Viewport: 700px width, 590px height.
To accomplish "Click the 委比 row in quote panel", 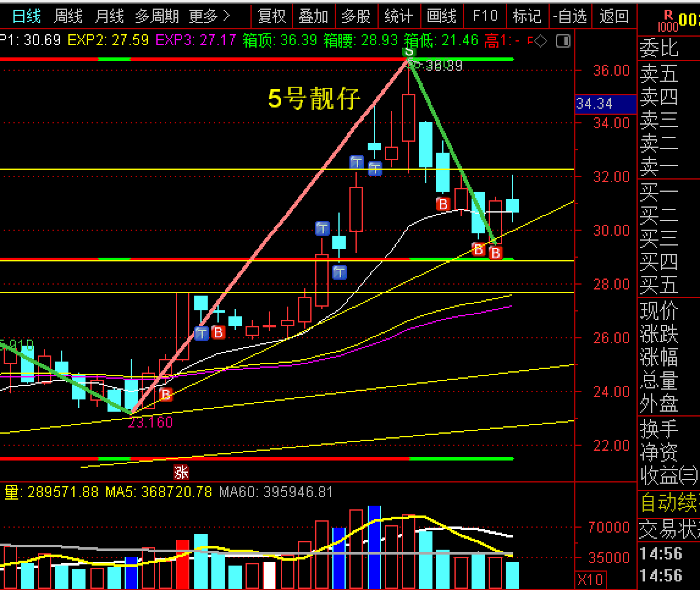I will [x=668, y=48].
